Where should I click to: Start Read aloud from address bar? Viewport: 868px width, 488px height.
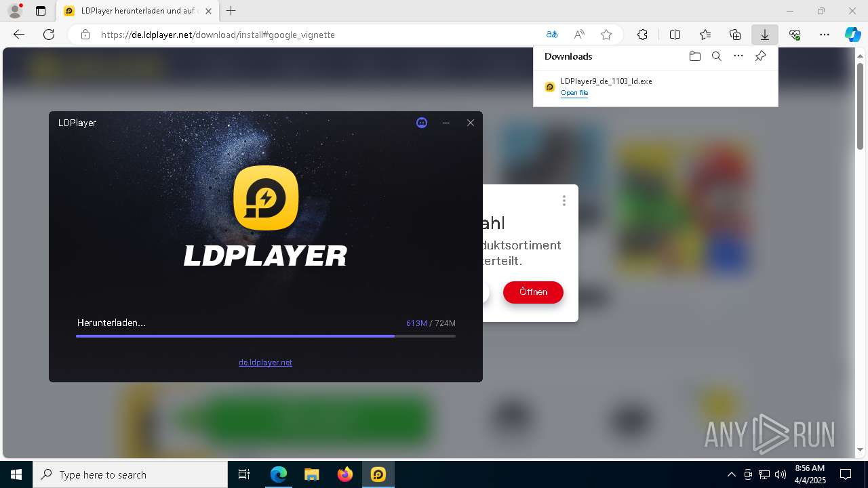(x=579, y=35)
